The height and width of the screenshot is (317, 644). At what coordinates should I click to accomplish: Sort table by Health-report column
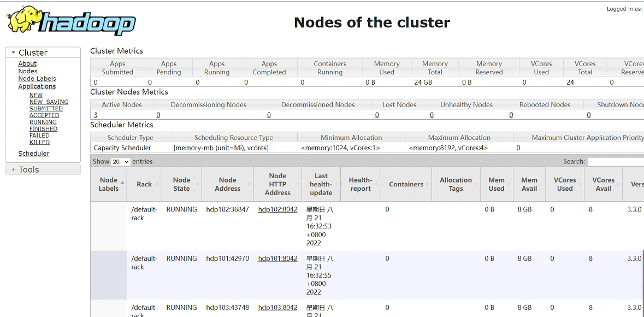(360, 184)
